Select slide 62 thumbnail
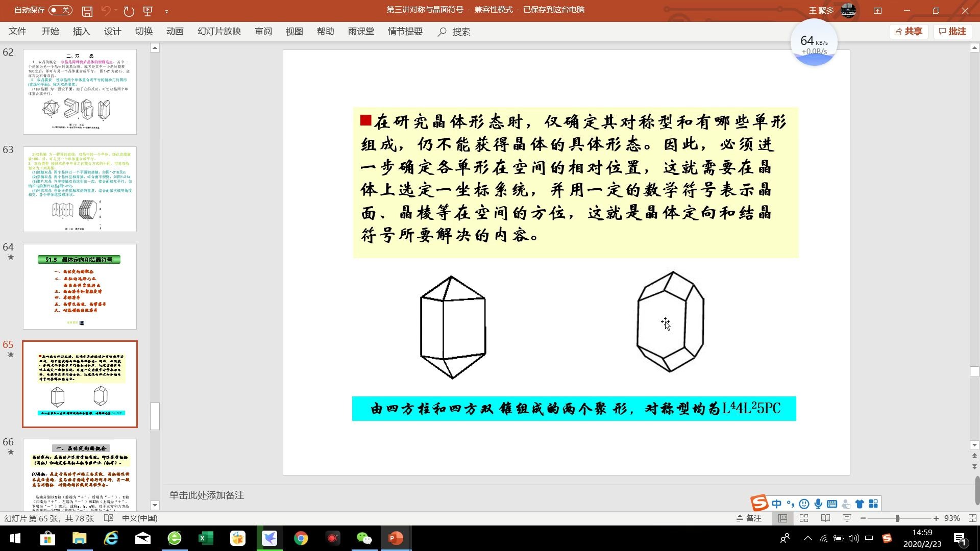 [x=80, y=92]
